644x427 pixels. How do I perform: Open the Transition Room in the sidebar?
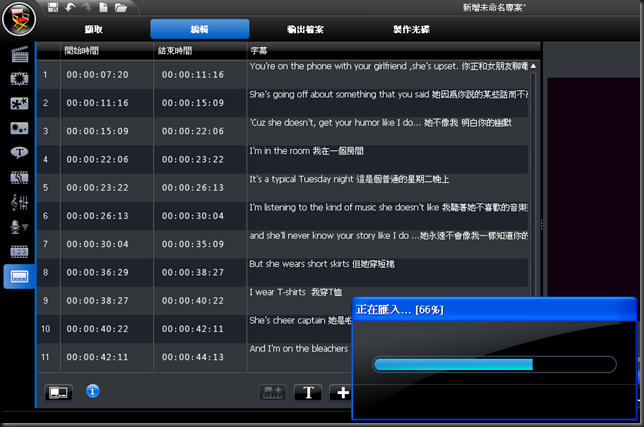(x=19, y=177)
